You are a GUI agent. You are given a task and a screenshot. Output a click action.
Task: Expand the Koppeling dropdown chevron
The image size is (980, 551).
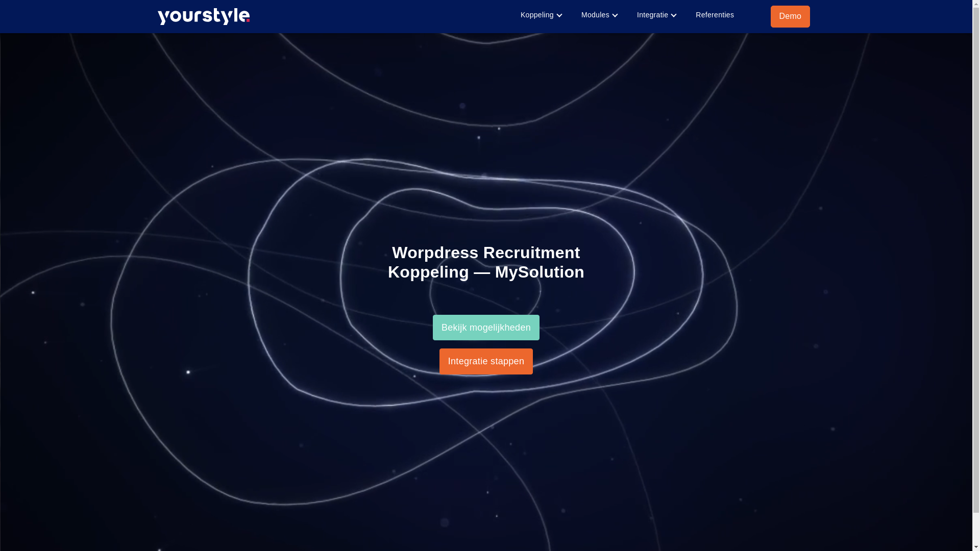click(559, 15)
